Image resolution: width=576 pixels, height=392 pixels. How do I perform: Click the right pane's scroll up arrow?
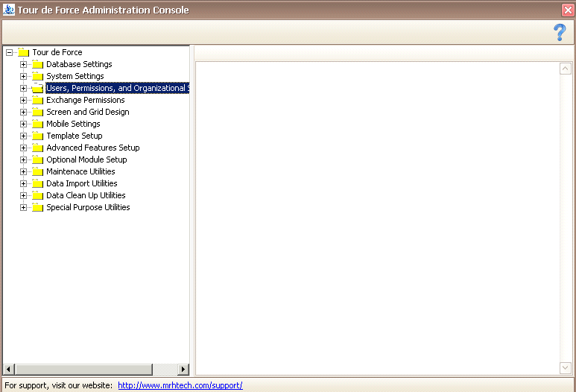tap(565, 69)
